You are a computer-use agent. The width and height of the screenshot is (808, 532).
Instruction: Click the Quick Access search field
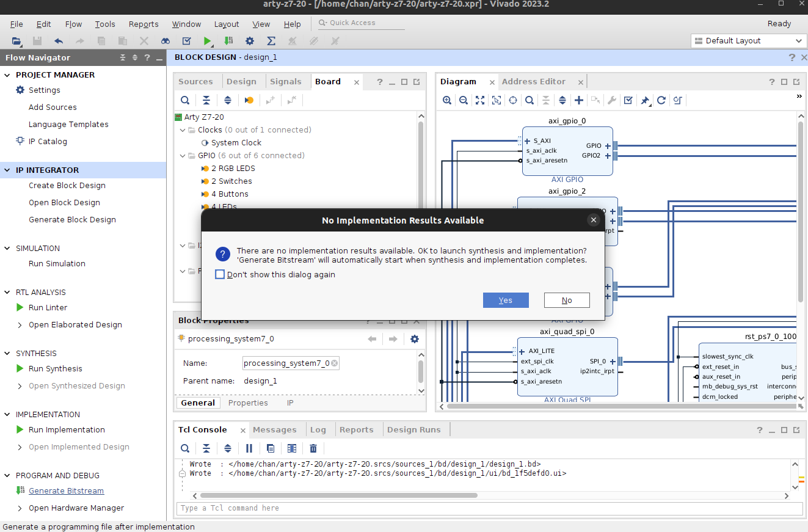[362, 23]
